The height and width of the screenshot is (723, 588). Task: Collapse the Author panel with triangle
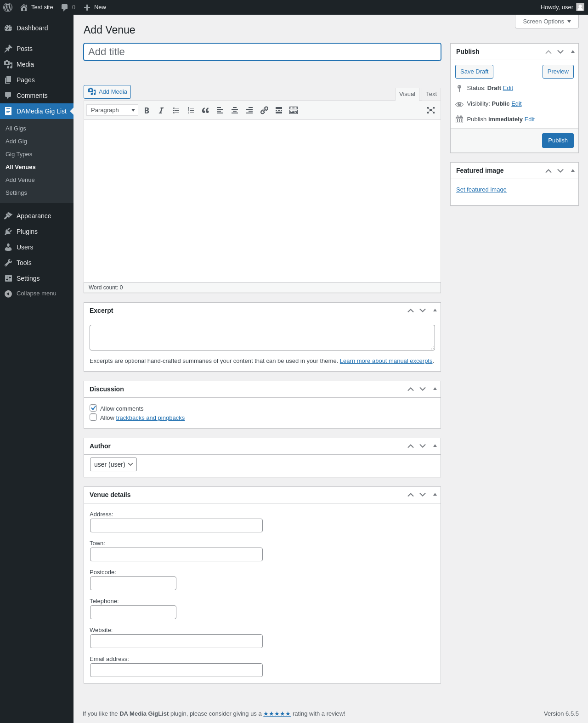click(435, 446)
